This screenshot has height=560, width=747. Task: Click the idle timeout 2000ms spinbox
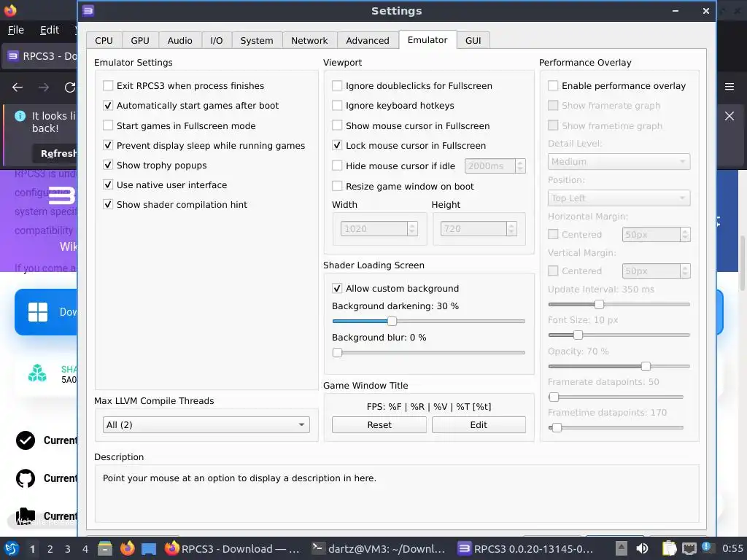coord(495,166)
